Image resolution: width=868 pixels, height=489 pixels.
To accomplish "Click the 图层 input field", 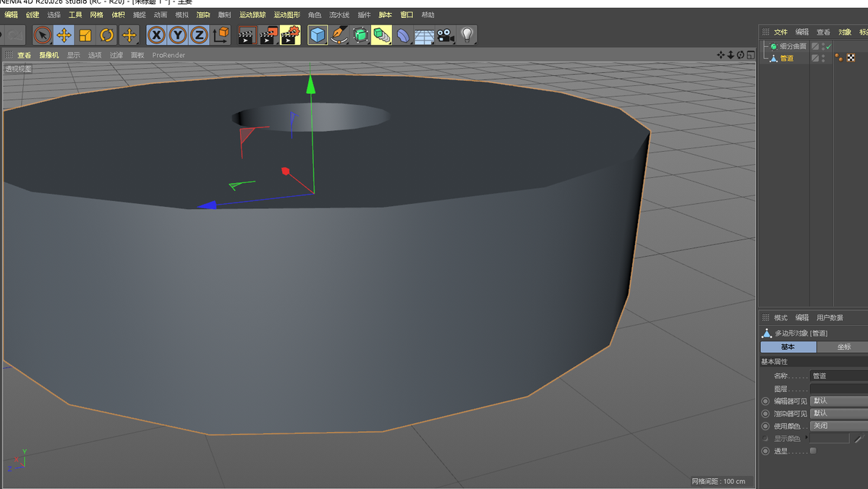I will point(839,388).
